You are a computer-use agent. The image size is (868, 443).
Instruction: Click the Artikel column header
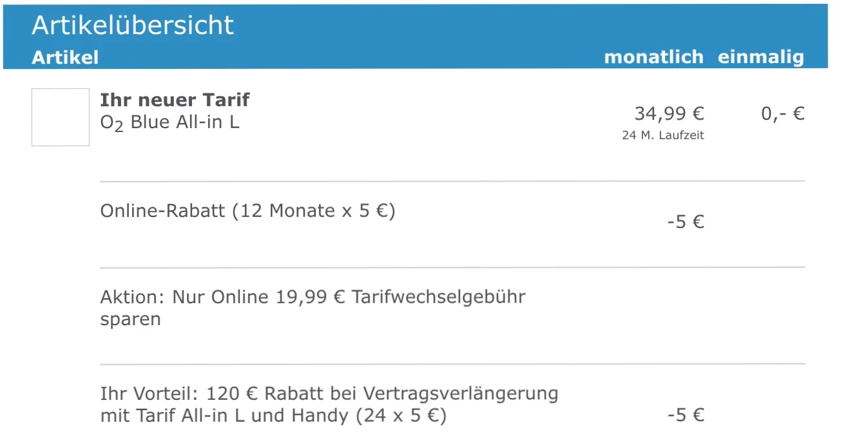65,57
